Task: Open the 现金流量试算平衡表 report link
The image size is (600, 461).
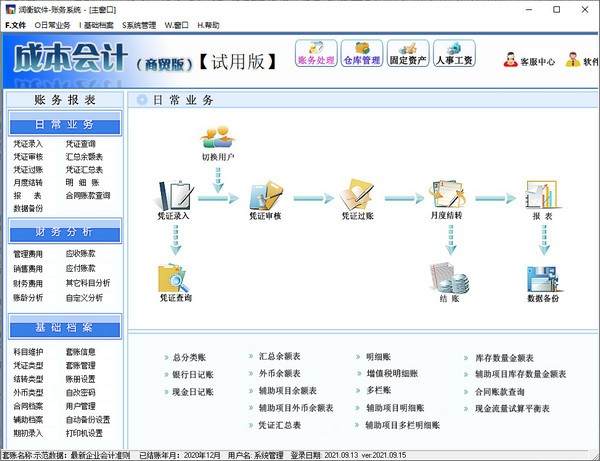Action: [512, 409]
